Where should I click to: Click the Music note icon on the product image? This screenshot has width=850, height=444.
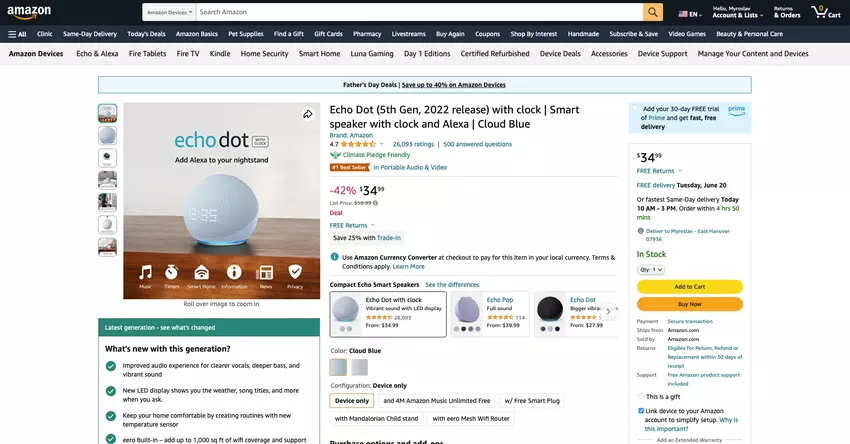tap(146, 272)
